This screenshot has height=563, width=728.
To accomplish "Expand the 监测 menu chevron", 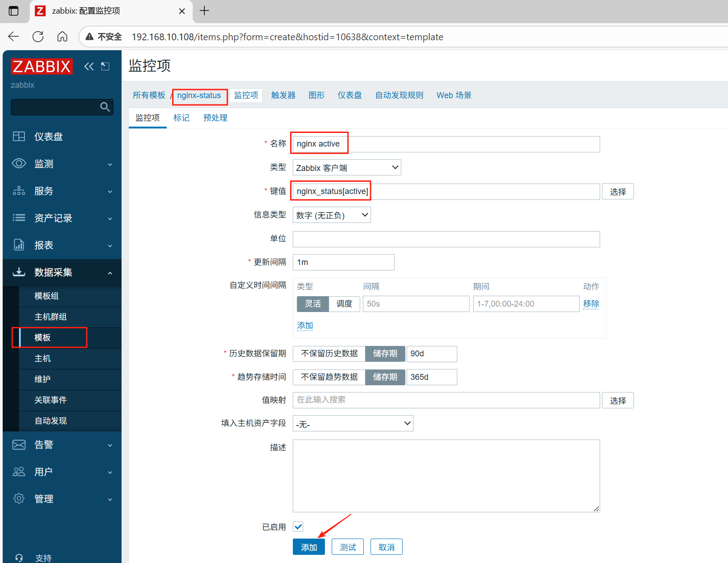I will pyautogui.click(x=110, y=164).
